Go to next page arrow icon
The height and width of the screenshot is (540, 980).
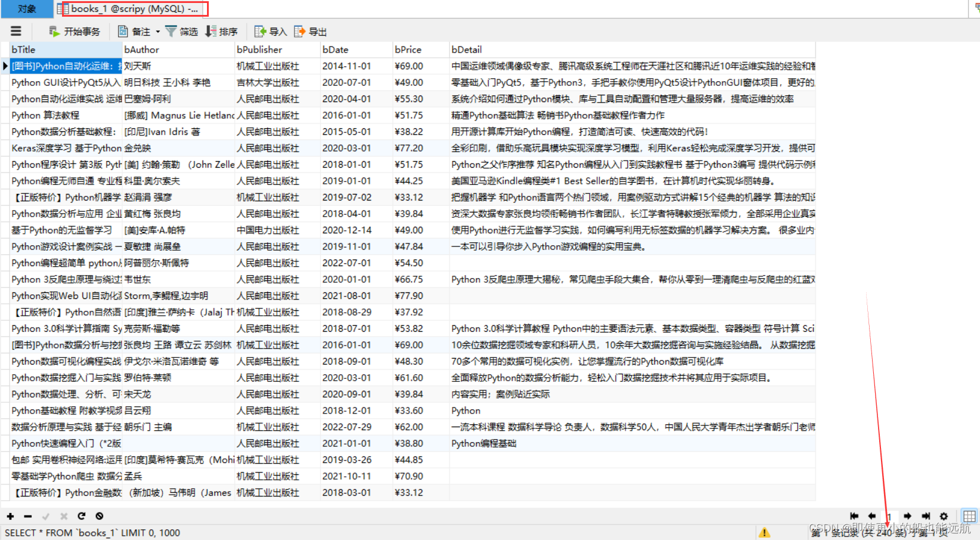(x=907, y=516)
